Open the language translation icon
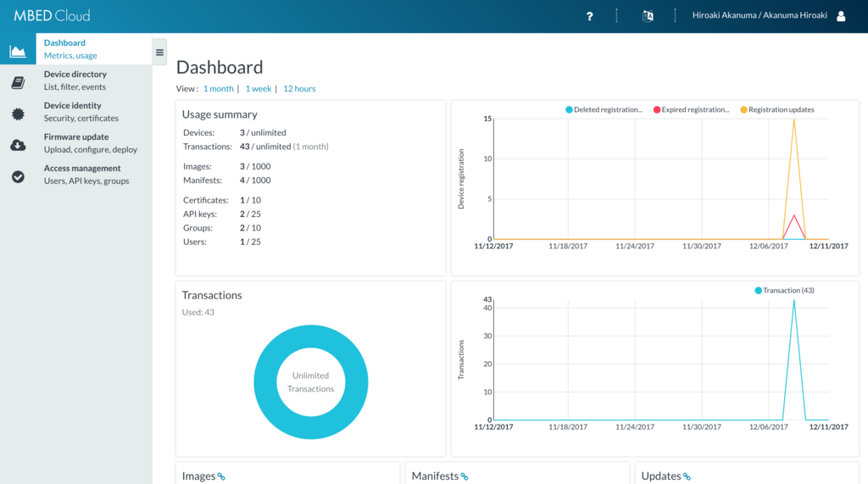Screen dimensions: 868x484 pyautogui.click(x=648, y=16)
